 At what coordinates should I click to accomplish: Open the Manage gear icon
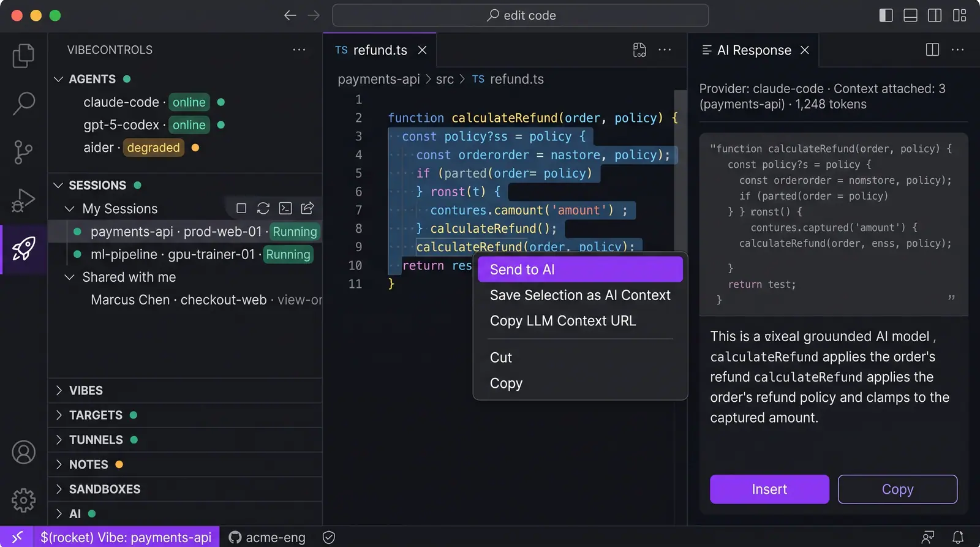coord(23,500)
